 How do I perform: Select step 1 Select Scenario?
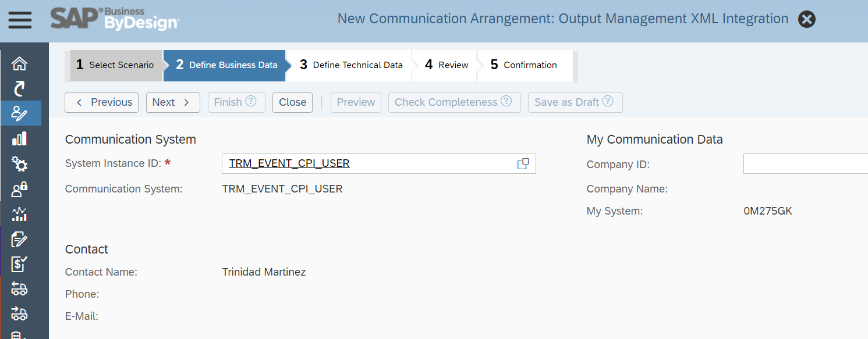[115, 65]
